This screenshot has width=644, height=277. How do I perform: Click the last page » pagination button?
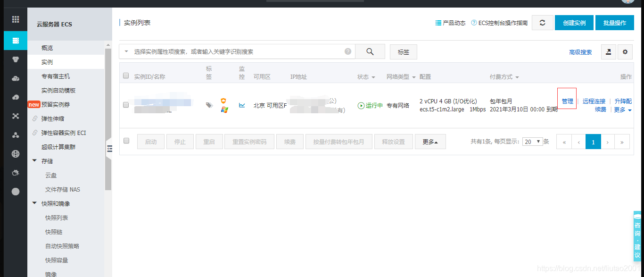(622, 142)
